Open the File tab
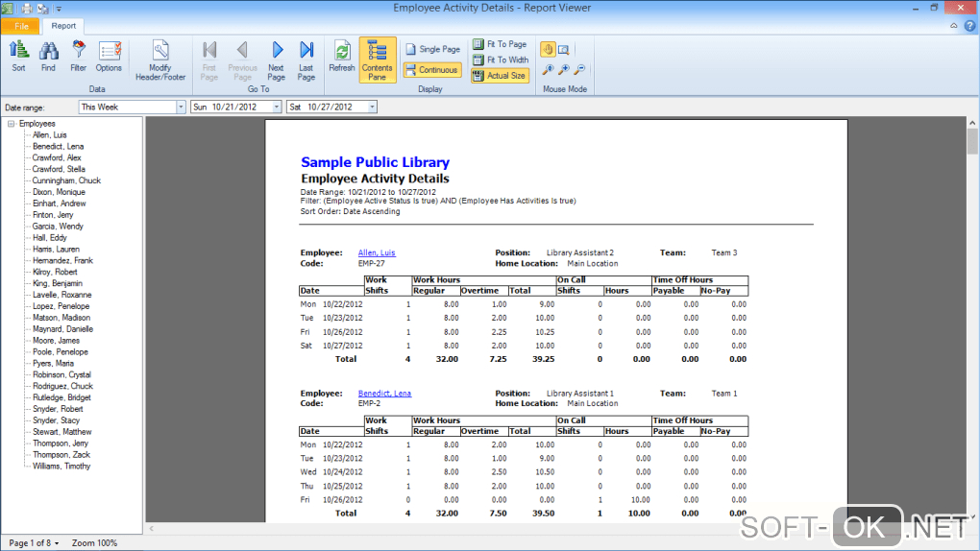This screenshot has width=980, height=551. click(21, 26)
